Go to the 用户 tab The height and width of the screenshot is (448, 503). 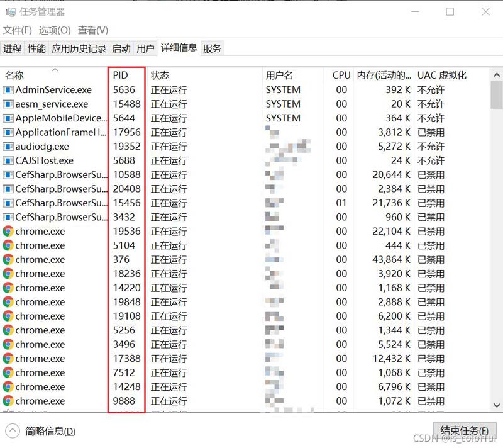145,48
